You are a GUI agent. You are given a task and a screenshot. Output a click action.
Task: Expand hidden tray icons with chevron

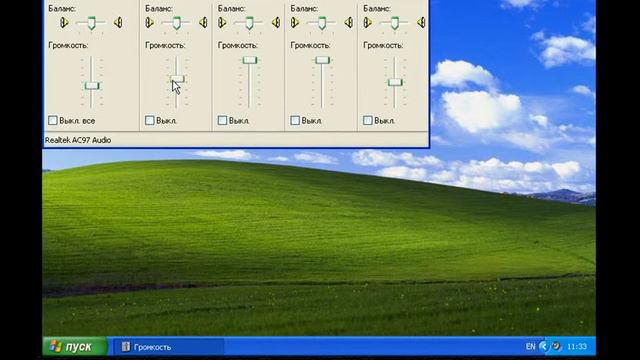(543, 347)
